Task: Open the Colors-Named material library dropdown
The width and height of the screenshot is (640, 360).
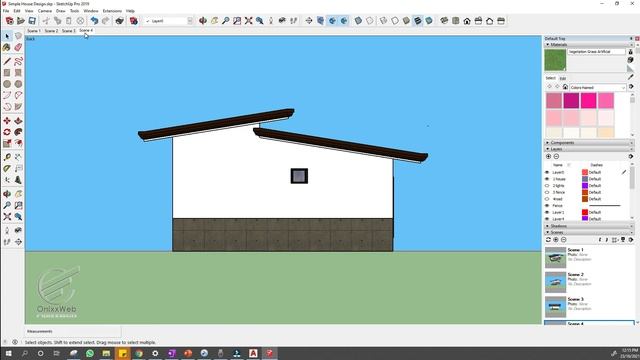Action: [598, 87]
